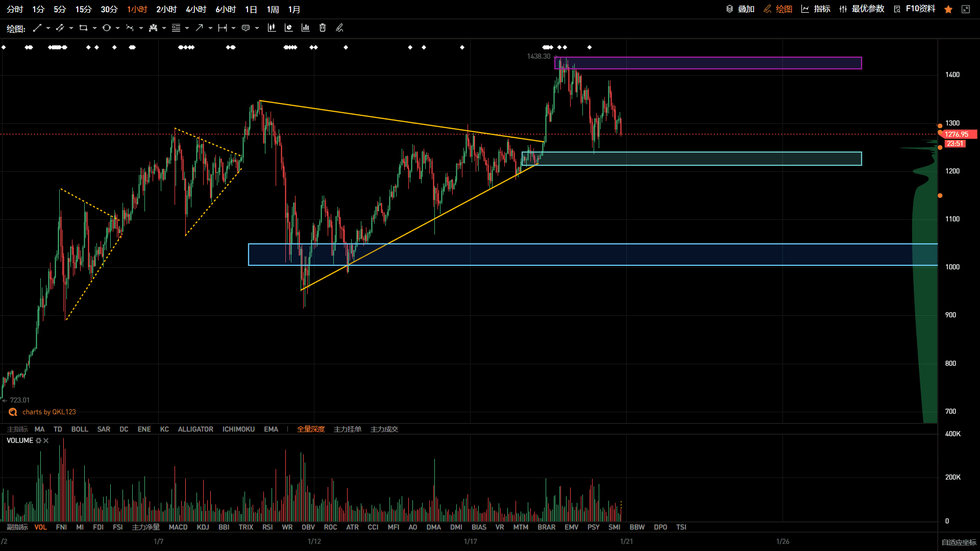Open the VOLUME indicator settings gear
The height and width of the screenshot is (551, 980).
click(x=38, y=440)
